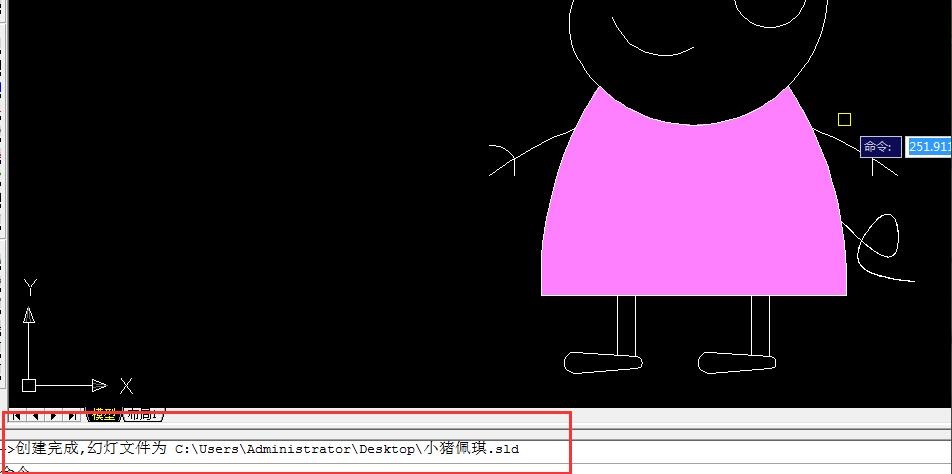Click the 命令: dynamic prompt label
952x474 pixels.
click(x=880, y=146)
